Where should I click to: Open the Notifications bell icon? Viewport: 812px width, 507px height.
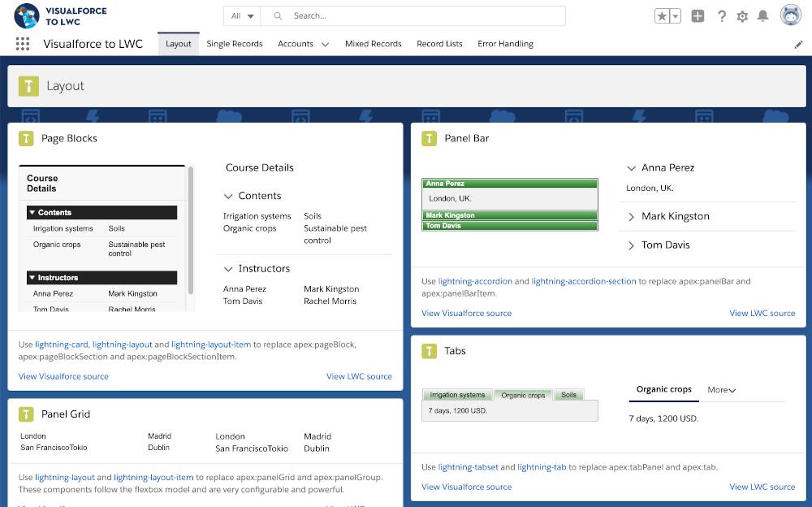pyautogui.click(x=762, y=16)
